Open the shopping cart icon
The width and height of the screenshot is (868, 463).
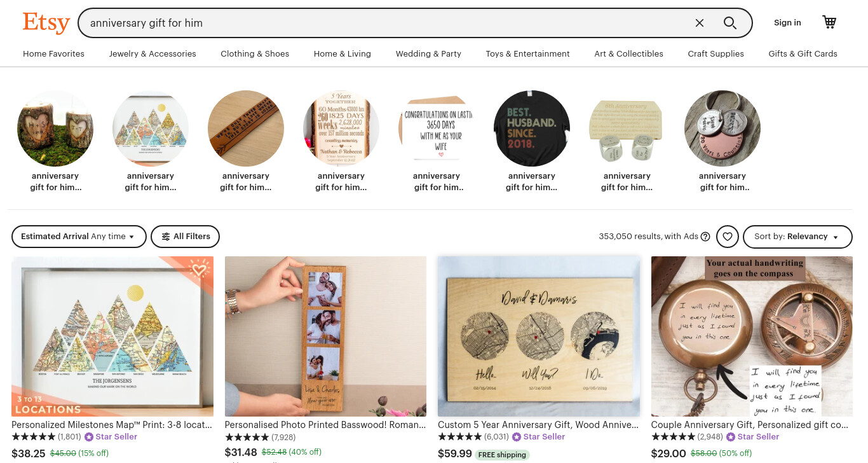click(x=829, y=22)
